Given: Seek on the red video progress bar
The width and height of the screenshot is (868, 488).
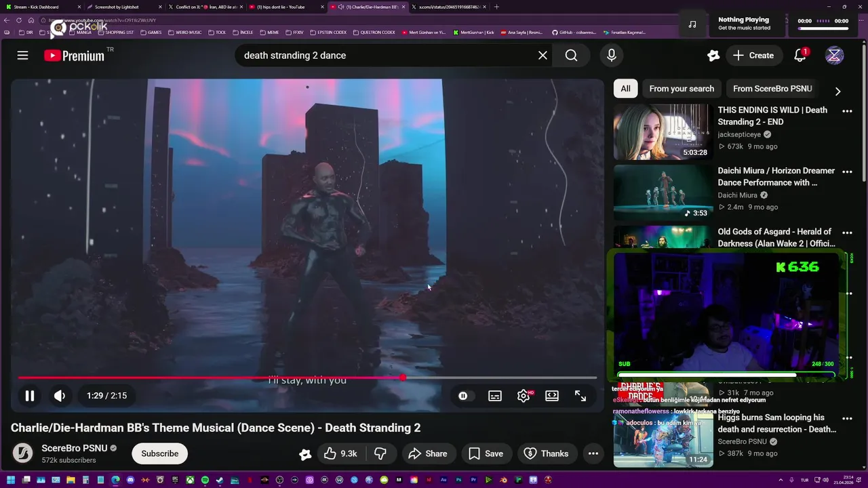Looking at the screenshot, I should [307, 378].
